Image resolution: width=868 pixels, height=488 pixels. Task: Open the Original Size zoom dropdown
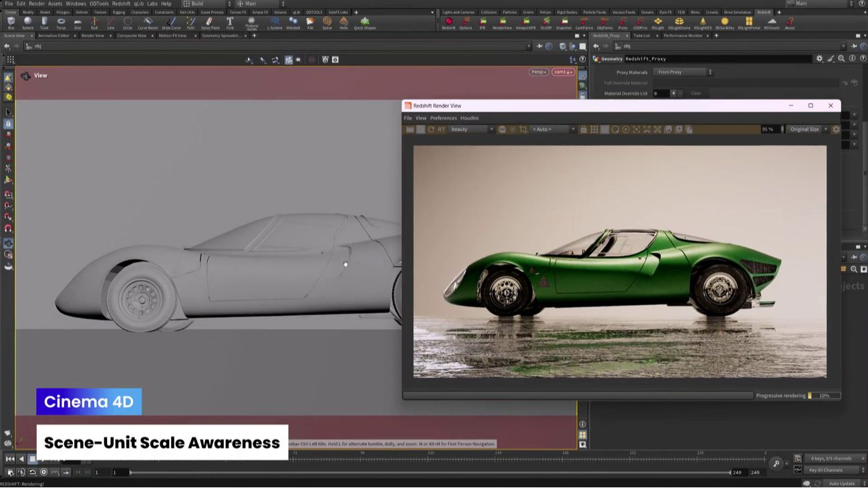(805, 129)
